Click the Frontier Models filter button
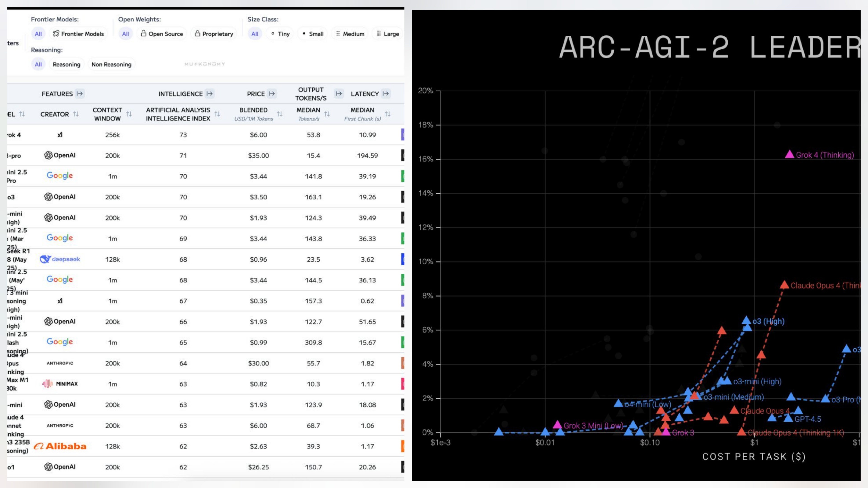868x488 pixels. point(78,34)
